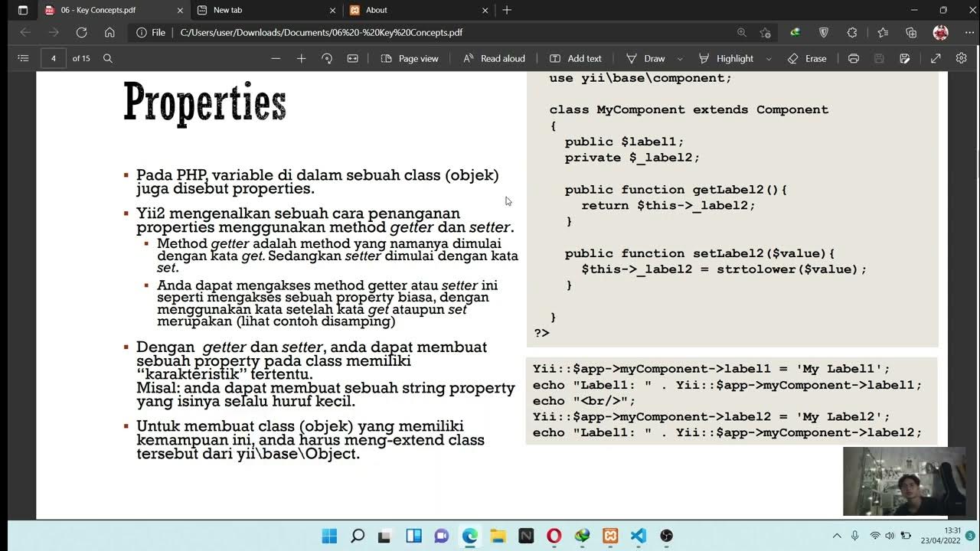980x551 pixels.
Task: Switch to Visual Studio Code
Action: point(639,536)
